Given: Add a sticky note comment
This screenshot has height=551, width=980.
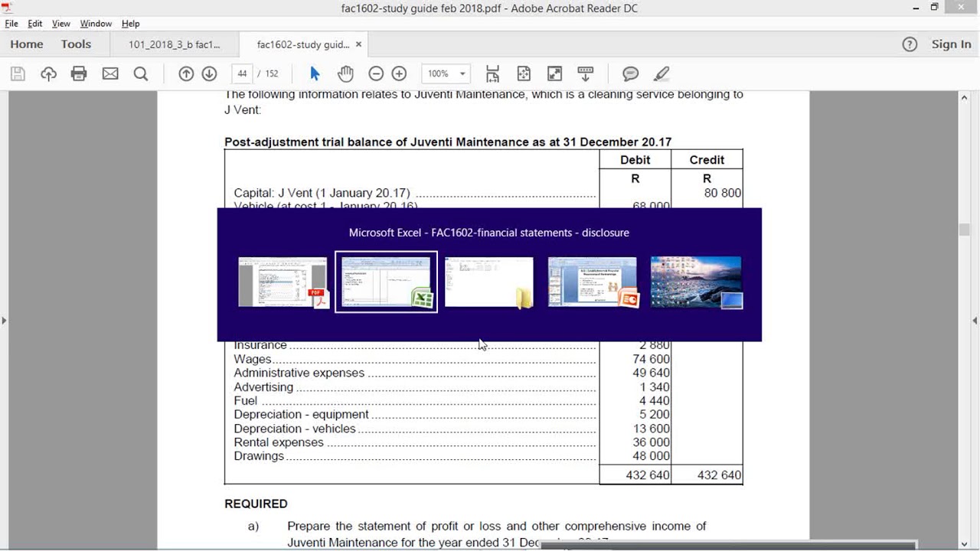Looking at the screenshot, I should pos(631,73).
